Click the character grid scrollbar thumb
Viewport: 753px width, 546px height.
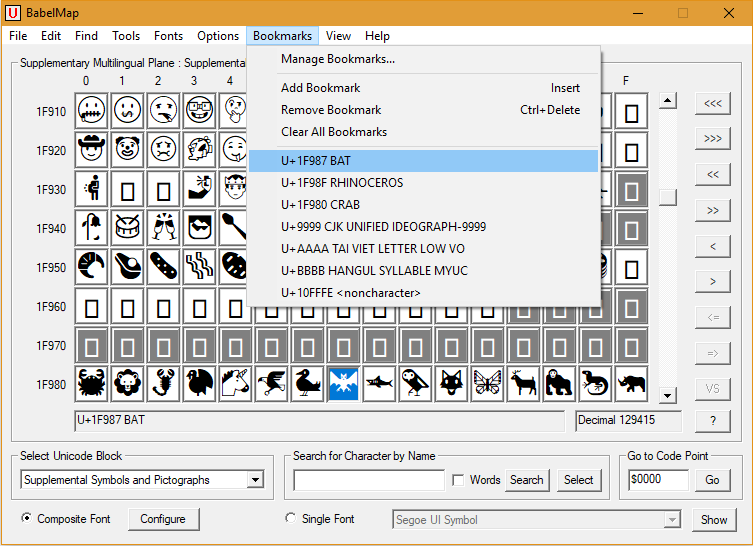668,197
